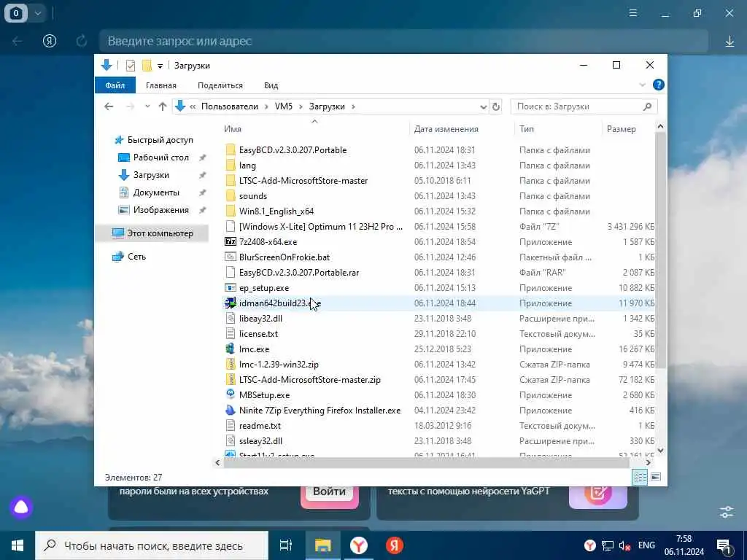
Task: Click the lmc.exe application icon
Action: coord(231,349)
